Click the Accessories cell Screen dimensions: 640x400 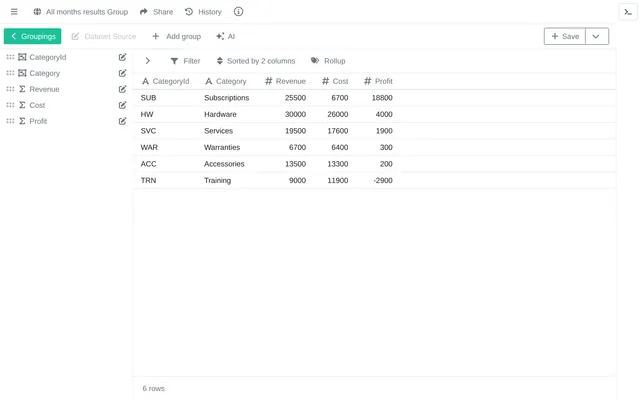[224, 164]
